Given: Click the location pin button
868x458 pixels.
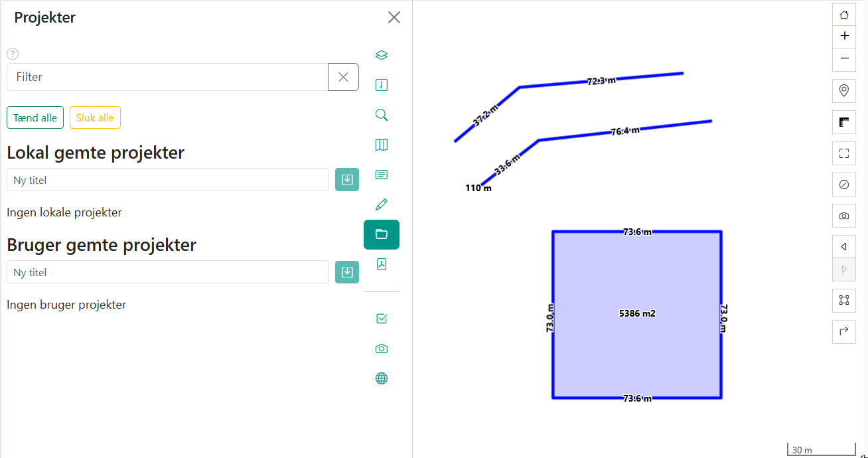Looking at the screenshot, I should click(x=844, y=91).
